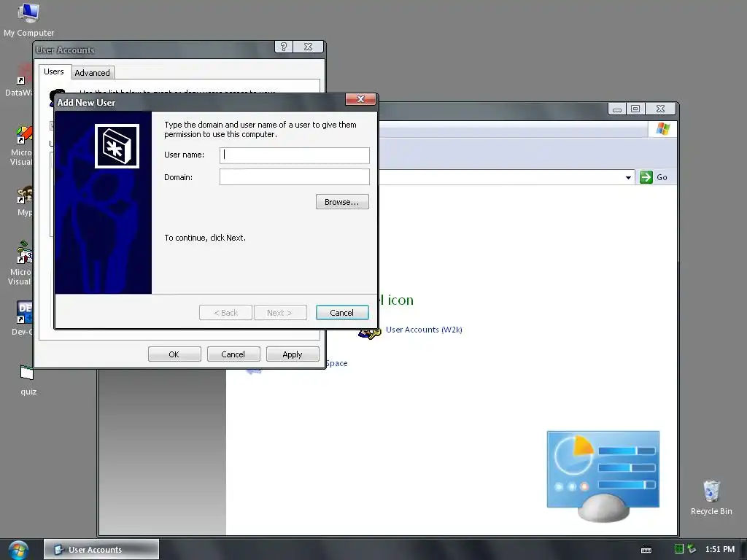Maximize the Control Panel window
This screenshot has width=747, height=560.
[x=635, y=109]
